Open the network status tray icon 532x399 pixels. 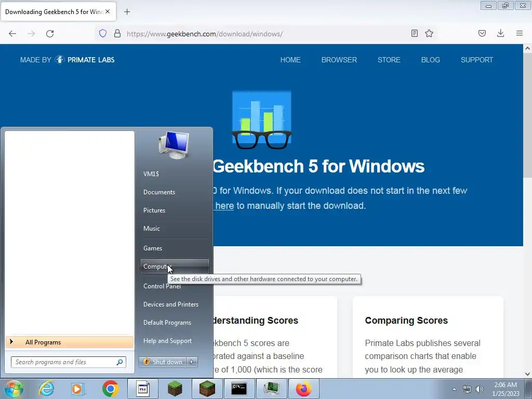[x=467, y=389]
